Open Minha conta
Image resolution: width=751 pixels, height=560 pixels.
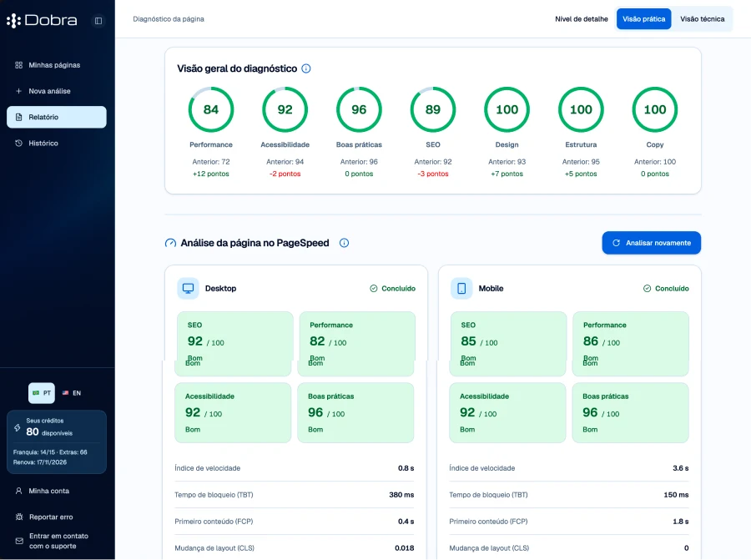57,491
